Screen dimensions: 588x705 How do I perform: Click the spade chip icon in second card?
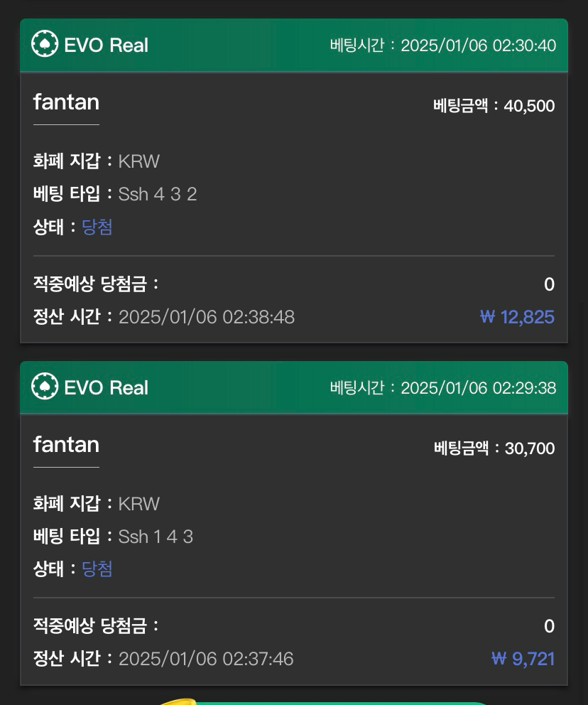pyautogui.click(x=45, y=387)
